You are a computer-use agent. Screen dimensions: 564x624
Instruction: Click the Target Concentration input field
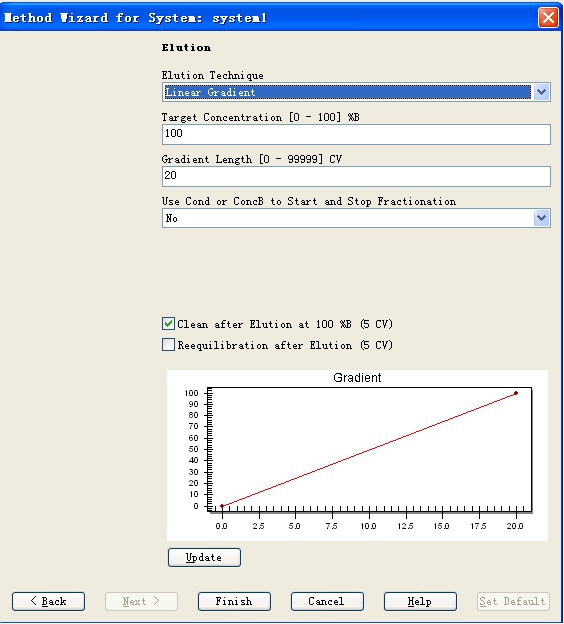pyautogui.click(x=356, y=134)
